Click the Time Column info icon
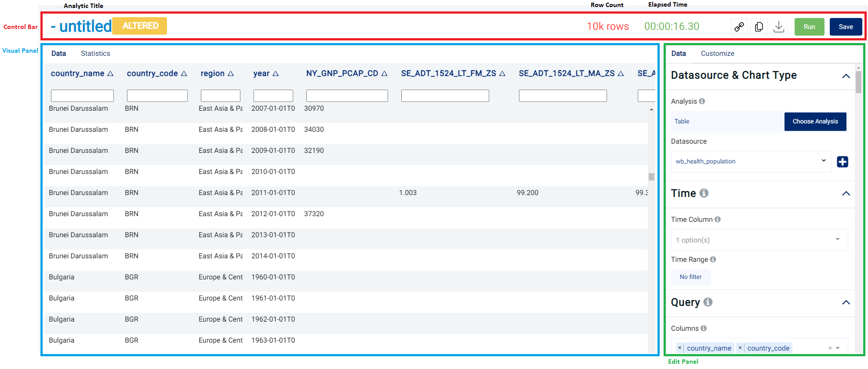868x369 pixels. 718,219
